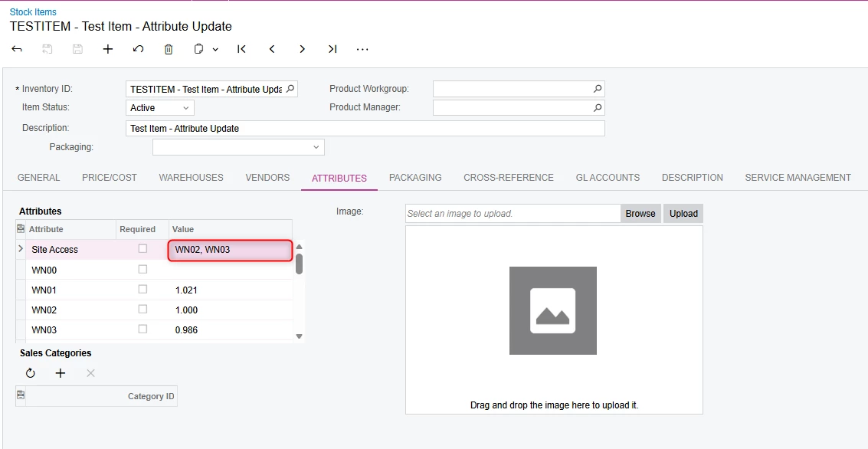The width and height of the screenshot is (868, 449).
Task: Click the Attributes grid scrollbar thumb
Action: [x=299, y=264]
